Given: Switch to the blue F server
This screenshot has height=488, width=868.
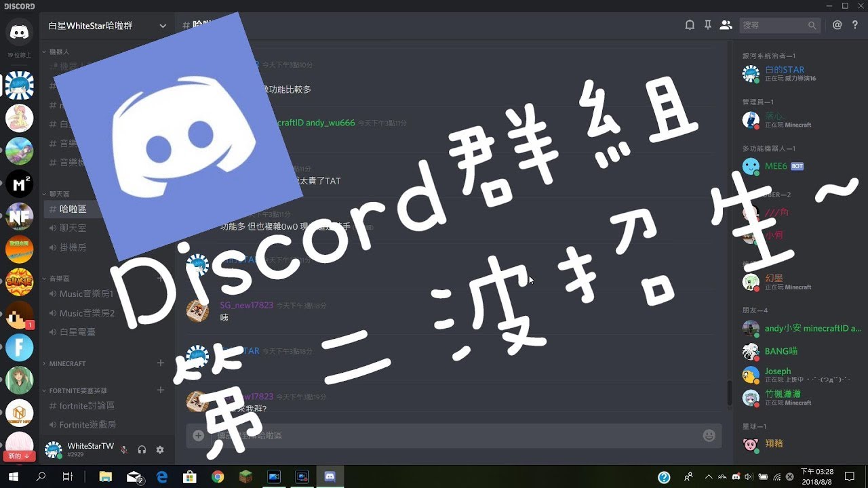Looking at the screenshot, I should (19, 348).
